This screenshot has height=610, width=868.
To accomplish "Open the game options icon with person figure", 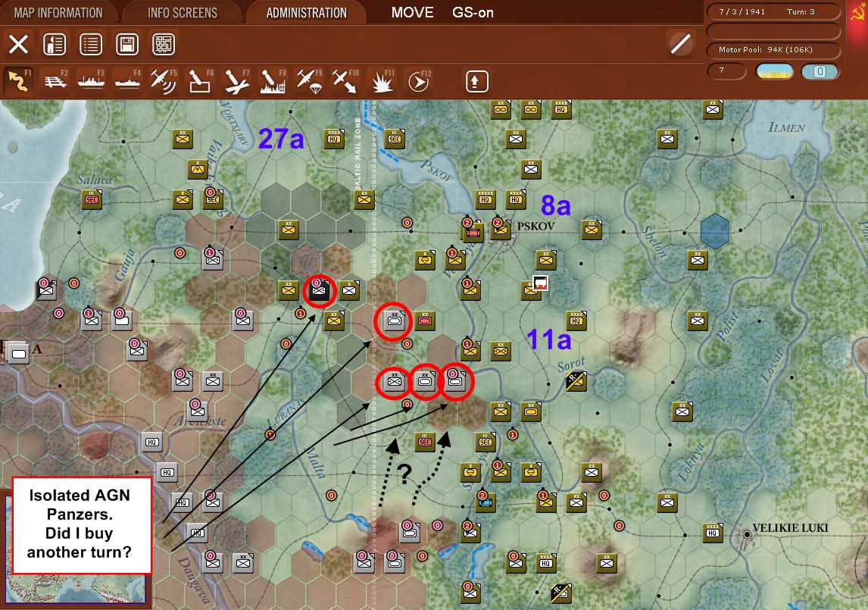I will point(55,44).
